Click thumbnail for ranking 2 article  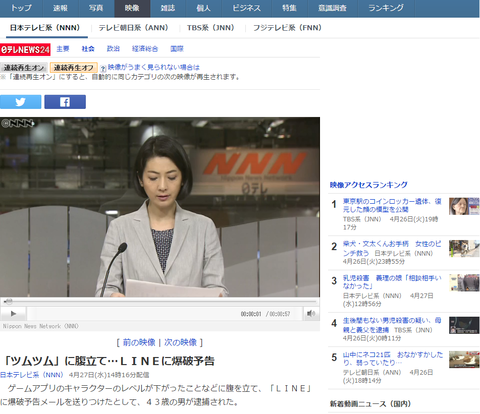pyautogui.click(x=464, y=249)
